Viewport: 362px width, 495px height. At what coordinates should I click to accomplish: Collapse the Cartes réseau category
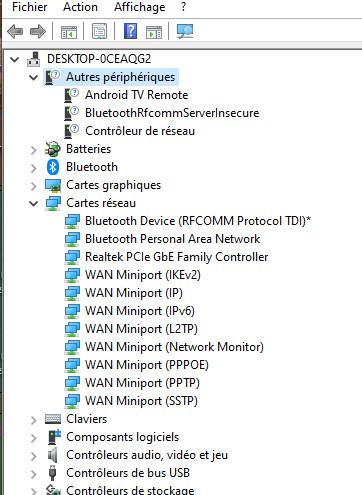coord(34,203)
